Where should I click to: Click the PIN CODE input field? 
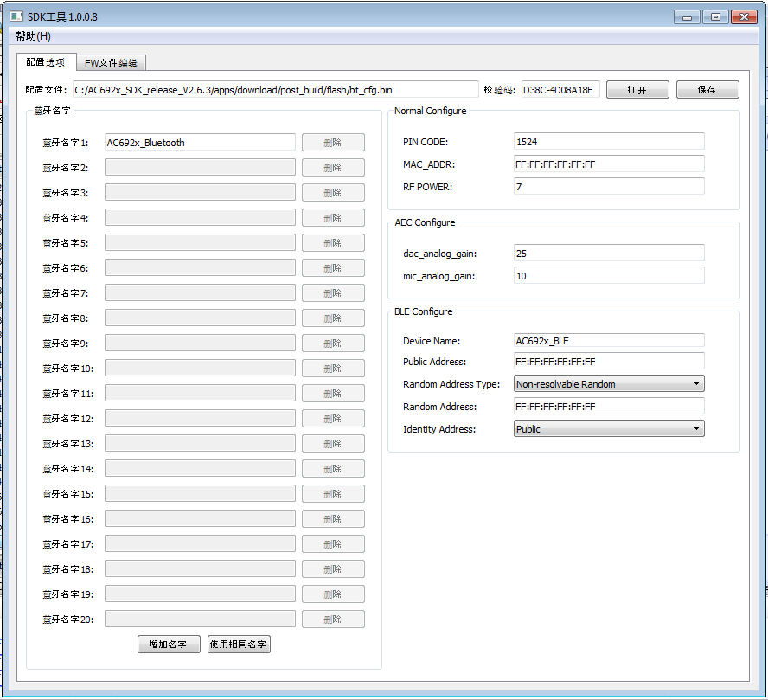click(609, 142)
